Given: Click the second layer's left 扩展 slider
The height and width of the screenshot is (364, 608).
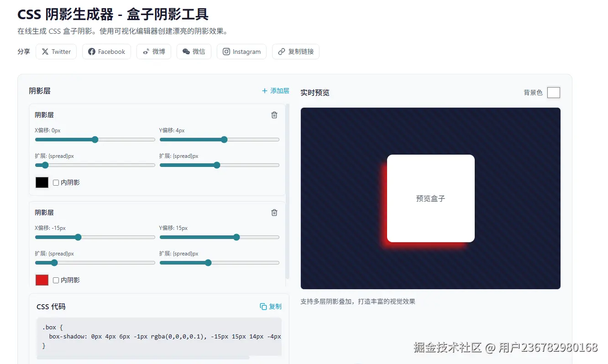Looking at the screenshot, I should 95,263.
